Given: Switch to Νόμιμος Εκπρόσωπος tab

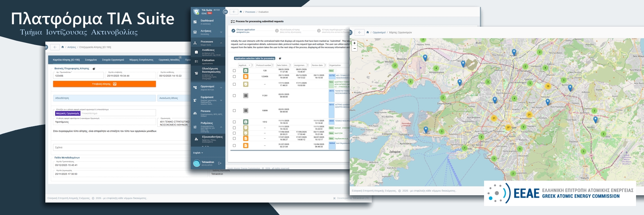Looking at the screenshot, I should tap(141, 60).
